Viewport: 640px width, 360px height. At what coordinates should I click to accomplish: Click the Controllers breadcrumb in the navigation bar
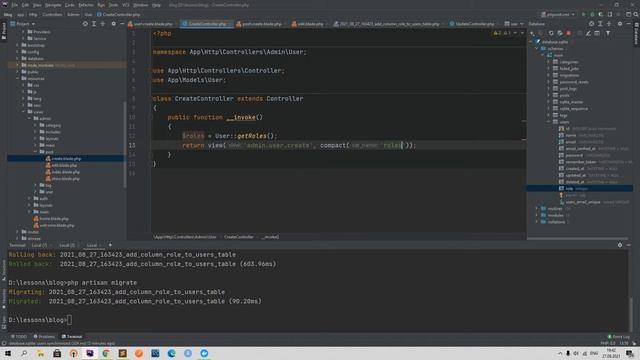[52, 14]
